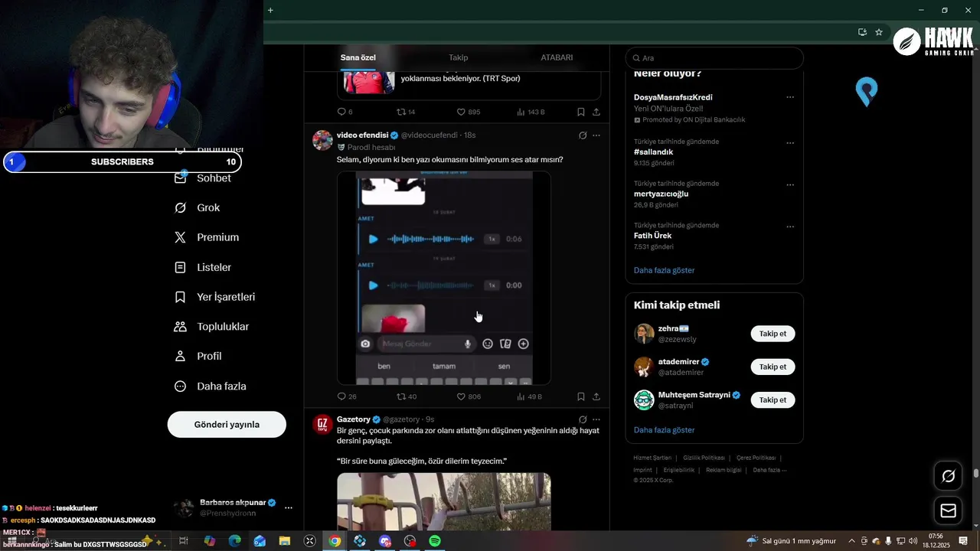980x551 pixels.
Task: Open the mertyazıcıoğlu trending topic
Action: (661, 194)
